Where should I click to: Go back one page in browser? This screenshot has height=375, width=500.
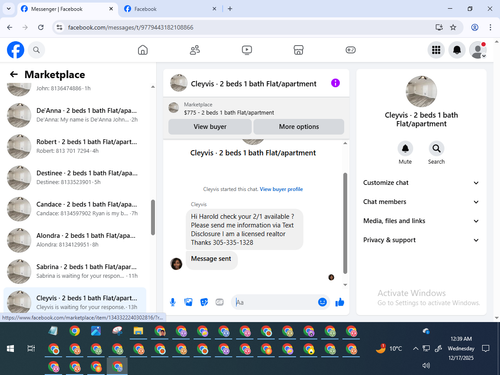[10, 27]
